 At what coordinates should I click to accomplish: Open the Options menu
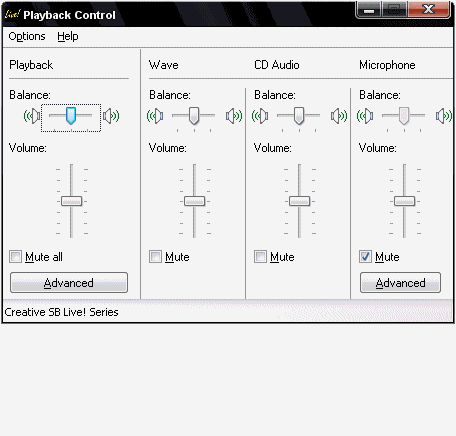(27, 36)
